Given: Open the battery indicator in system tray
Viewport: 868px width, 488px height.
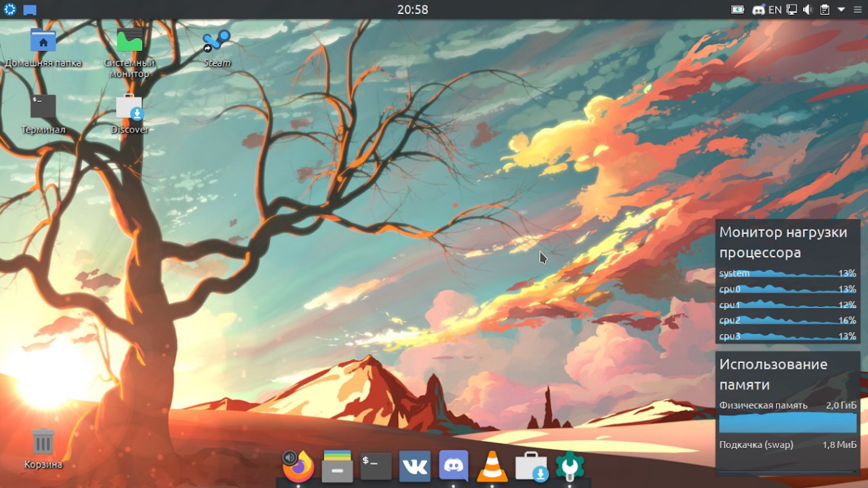Looking at the screenshot, I should [x=738, y=10].
